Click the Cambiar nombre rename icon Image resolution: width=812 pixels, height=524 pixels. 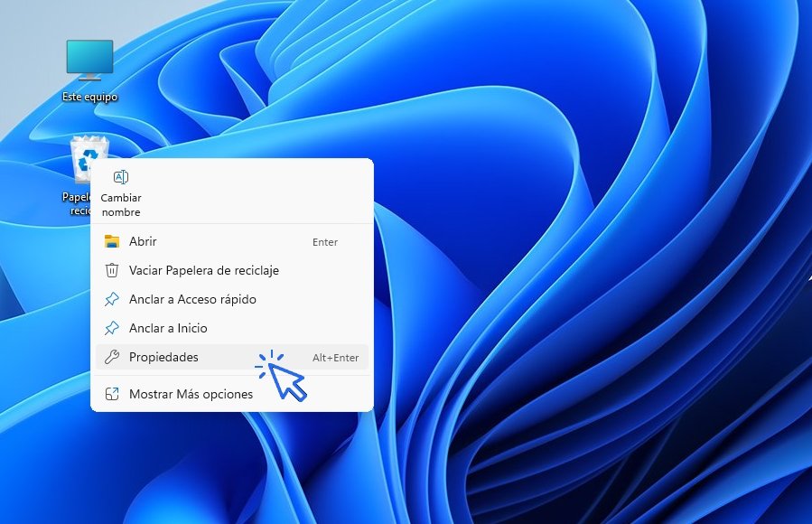pyautogui.click(x=120, y=177)
